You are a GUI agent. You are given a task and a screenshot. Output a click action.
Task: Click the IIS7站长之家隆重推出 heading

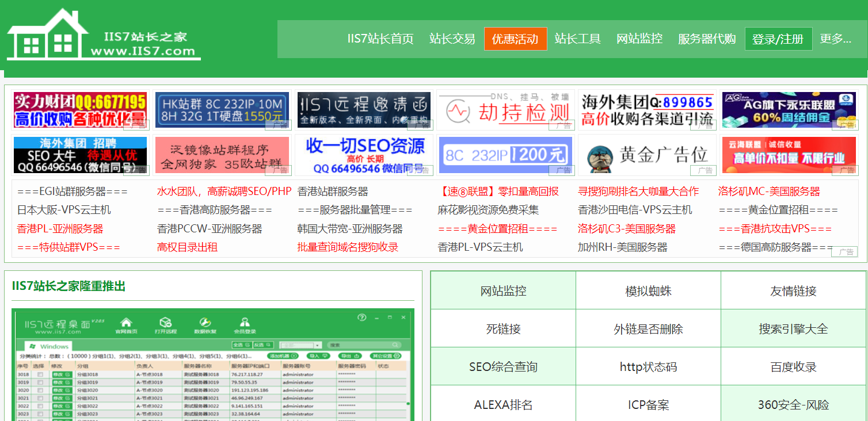point(68,286)
